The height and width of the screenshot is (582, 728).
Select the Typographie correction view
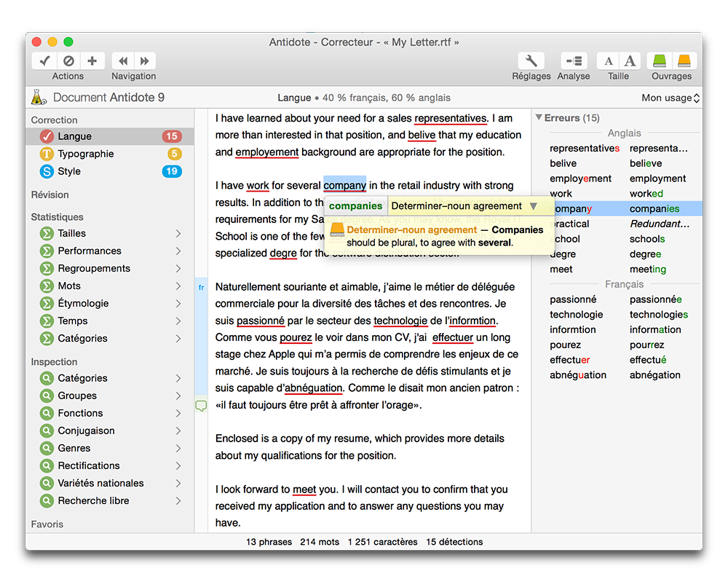(x=110, y=154)
